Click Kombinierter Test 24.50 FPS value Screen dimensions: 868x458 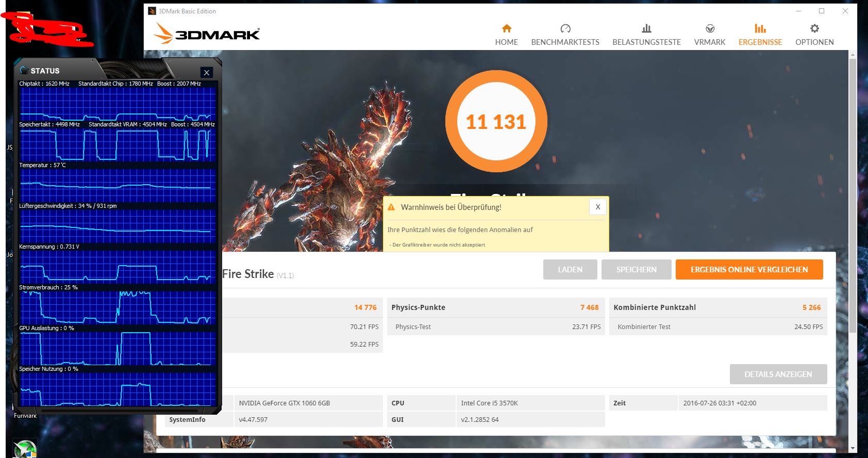point(808,326)
